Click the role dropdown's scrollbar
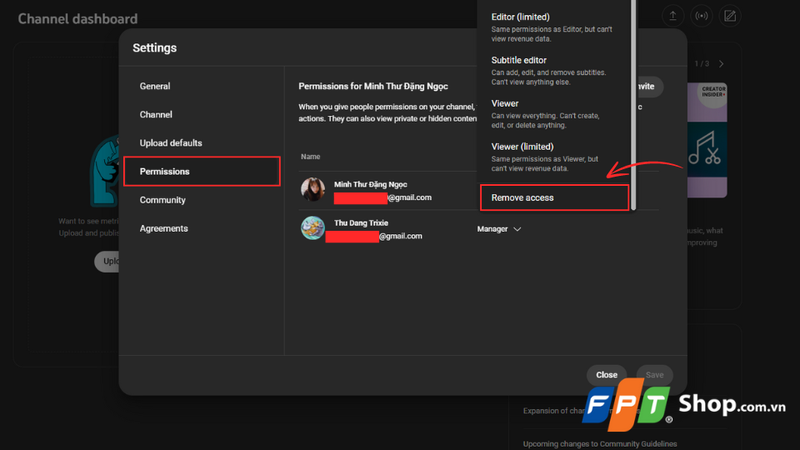 pos(633,100)
